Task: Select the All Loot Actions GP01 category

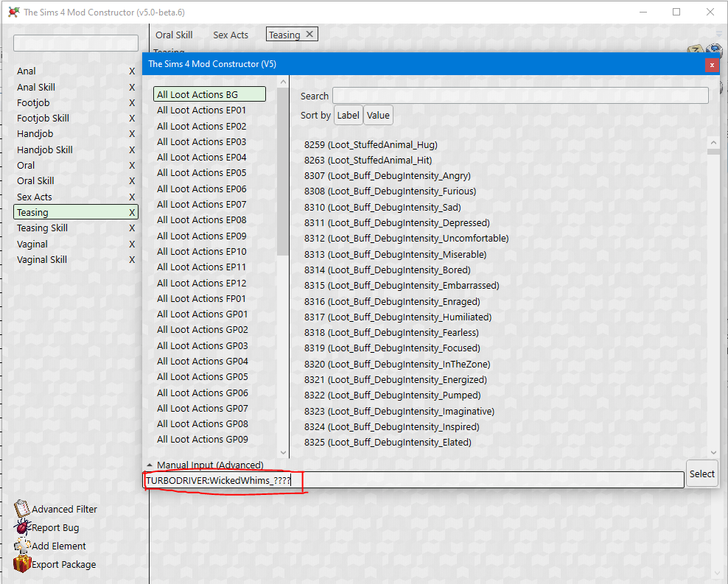Action: 203,314
